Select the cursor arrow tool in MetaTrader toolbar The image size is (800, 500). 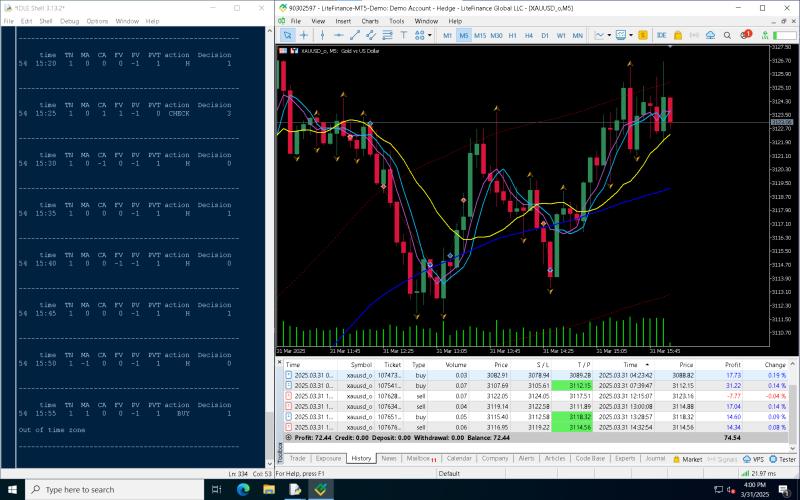click(x=287, y=35)
